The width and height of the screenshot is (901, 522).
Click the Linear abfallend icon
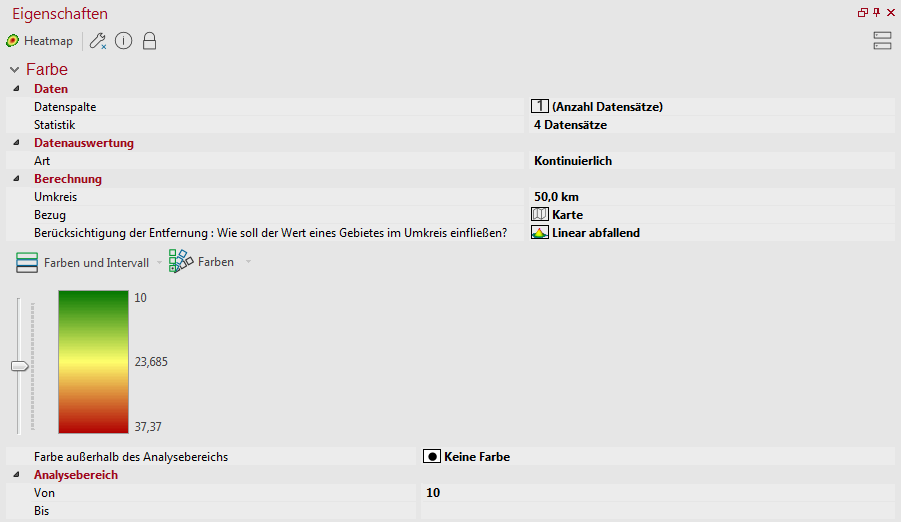[x=540, y=233]
